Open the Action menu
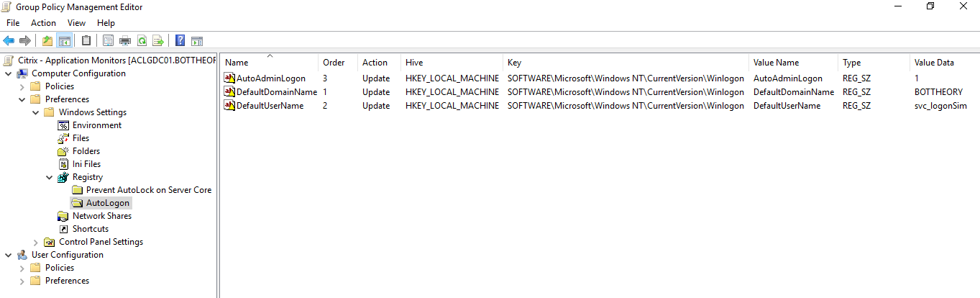980x298 pixels. point(43,23)
